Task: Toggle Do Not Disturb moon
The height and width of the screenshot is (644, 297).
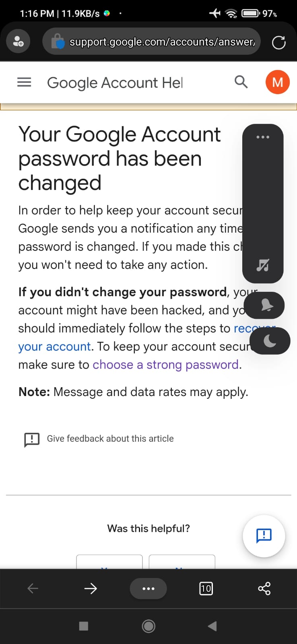Action: coord(270,341)
